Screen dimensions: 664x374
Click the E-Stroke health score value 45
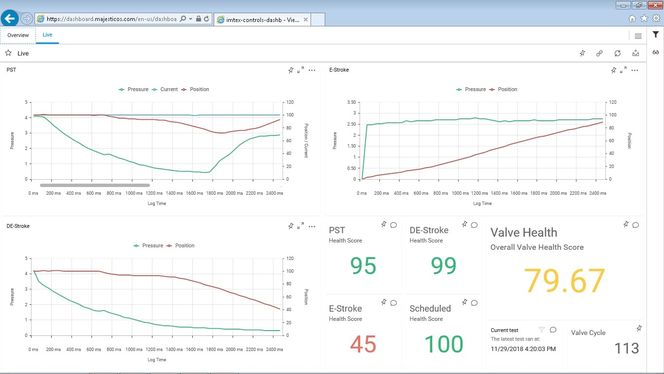(x=363, y=344)
